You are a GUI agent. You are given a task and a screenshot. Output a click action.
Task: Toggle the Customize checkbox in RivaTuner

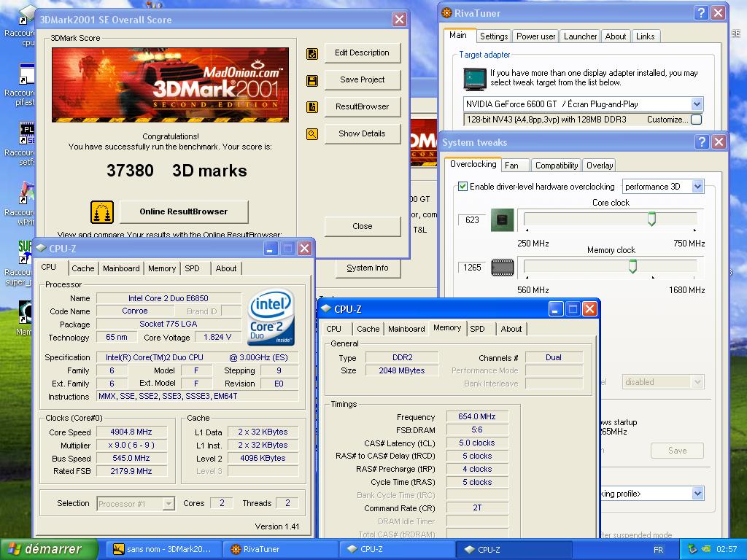696,120
